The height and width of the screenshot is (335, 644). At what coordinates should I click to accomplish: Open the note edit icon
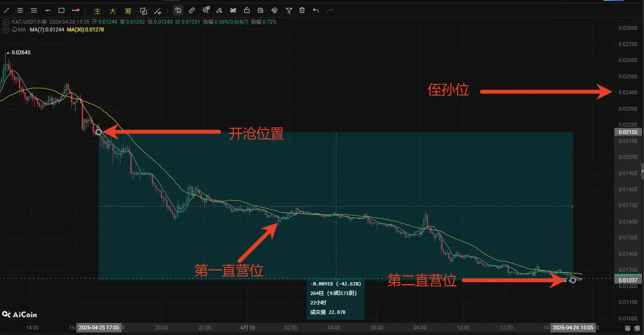(x=261, y=10)
